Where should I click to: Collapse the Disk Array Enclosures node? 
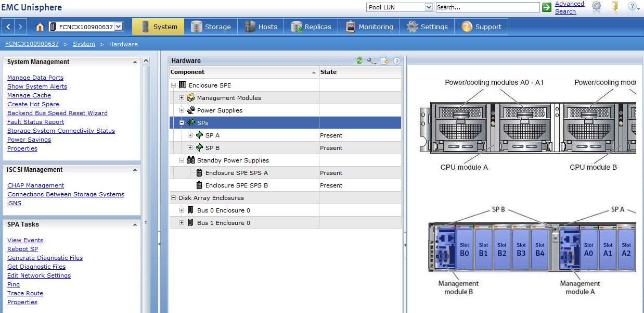pyautogui.click(x=174, y=197)
